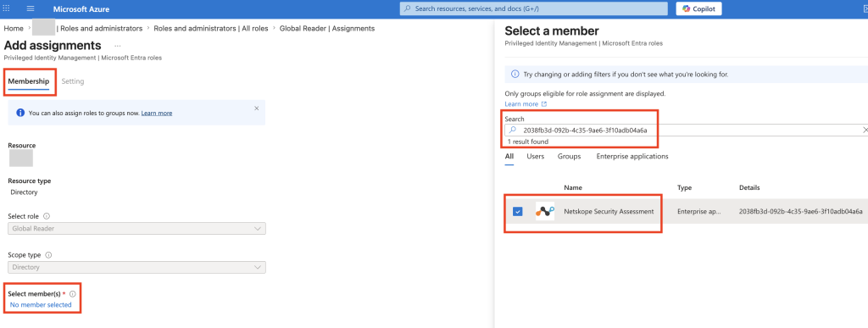Viewport: 868px width, 328px height.
Task: Click the member search box
Action: pos(687,130)
